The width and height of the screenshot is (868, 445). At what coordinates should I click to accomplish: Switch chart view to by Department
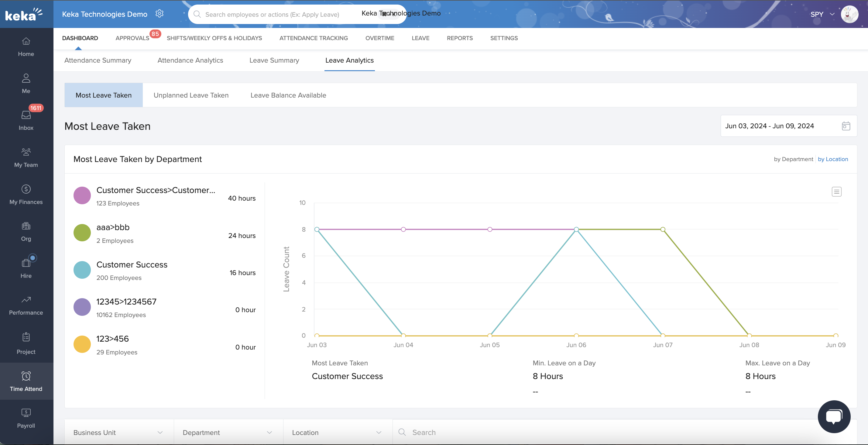tap(793, 159)
